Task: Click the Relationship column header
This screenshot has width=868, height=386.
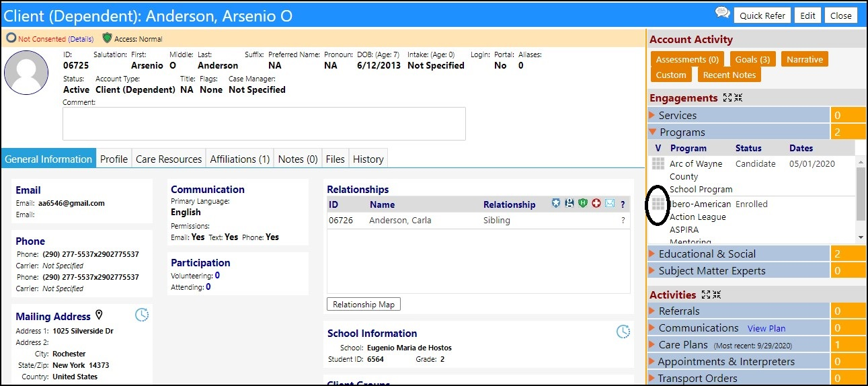Action: pos(509,204)
